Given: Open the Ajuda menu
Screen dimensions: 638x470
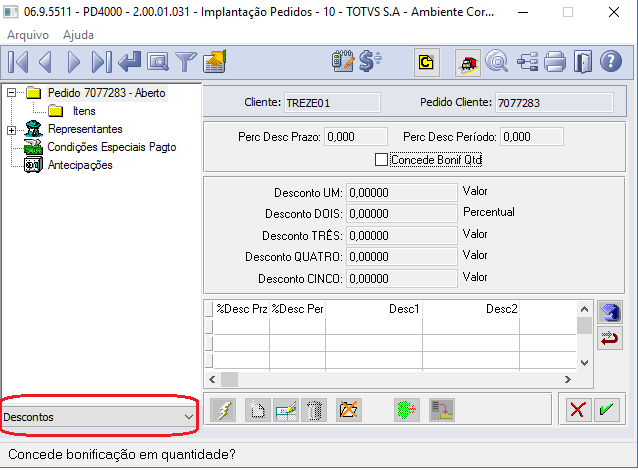Looking at the screenshot, I should [79, 35].
